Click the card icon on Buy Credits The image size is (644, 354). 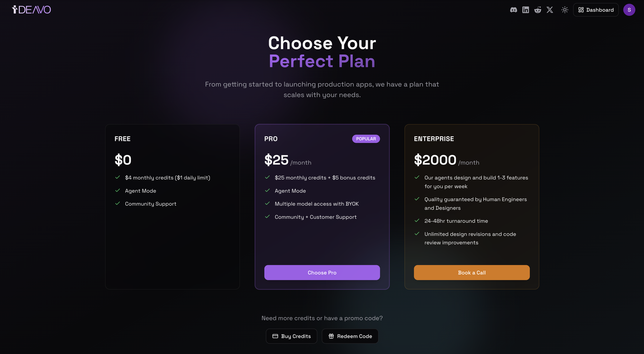(275, 336)
